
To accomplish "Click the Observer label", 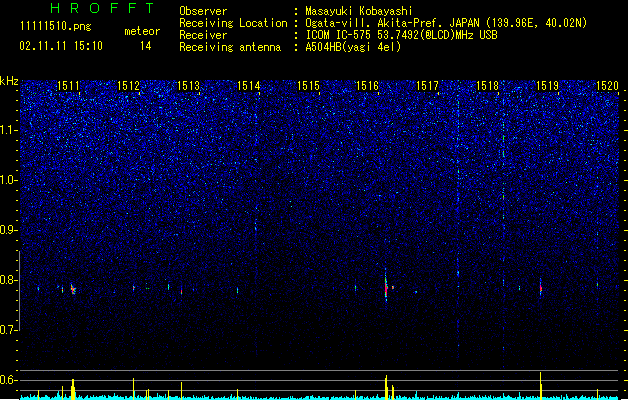I will click(x=203, y=11).
